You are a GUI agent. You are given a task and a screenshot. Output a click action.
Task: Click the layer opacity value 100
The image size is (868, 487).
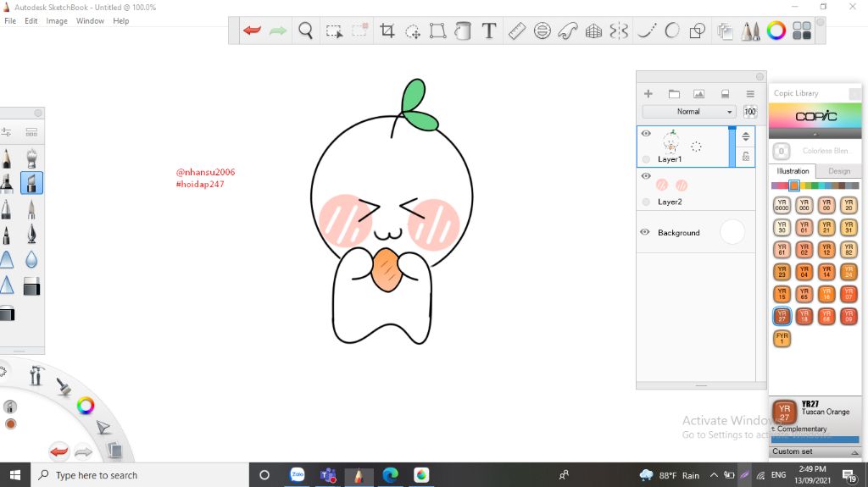pyautogui.click(x=750, y=111)
